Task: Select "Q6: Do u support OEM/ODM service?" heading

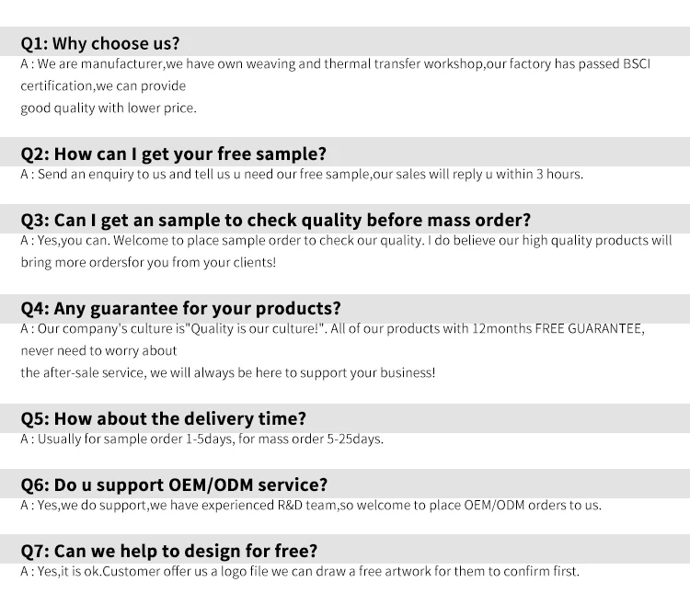Action: point(174,485)
